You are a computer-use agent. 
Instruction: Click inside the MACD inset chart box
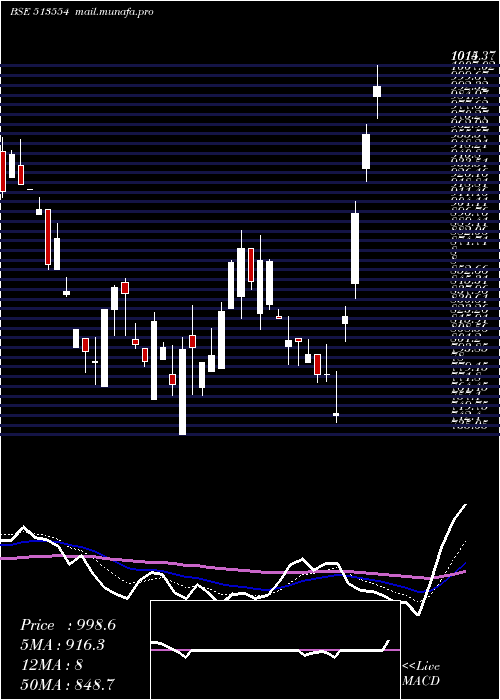[x=275, y=650]
